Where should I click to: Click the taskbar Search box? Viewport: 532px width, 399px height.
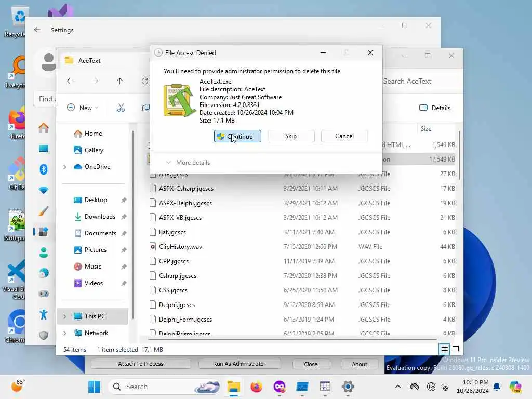pyautogui.click(x=164, y=387)
